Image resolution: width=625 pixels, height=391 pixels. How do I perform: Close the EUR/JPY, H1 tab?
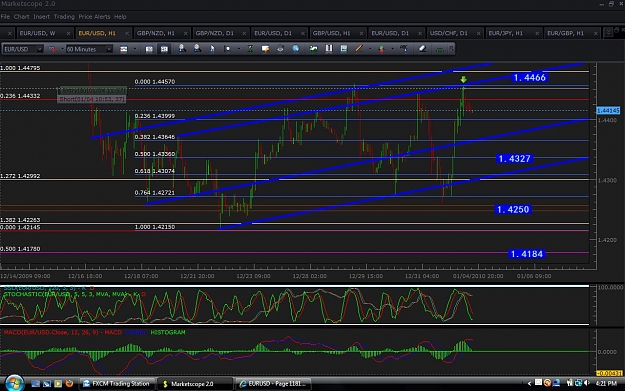click(x=537, y=33)
